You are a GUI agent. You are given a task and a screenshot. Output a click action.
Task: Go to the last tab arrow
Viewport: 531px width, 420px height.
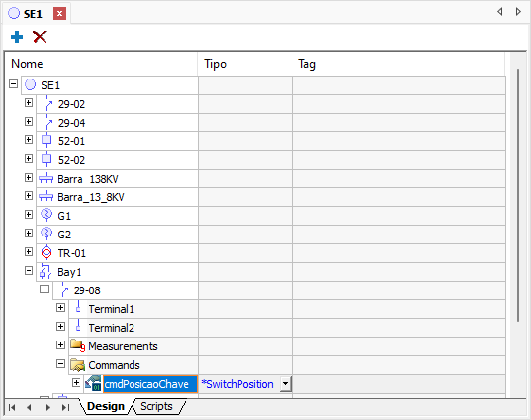pos(66,407)
